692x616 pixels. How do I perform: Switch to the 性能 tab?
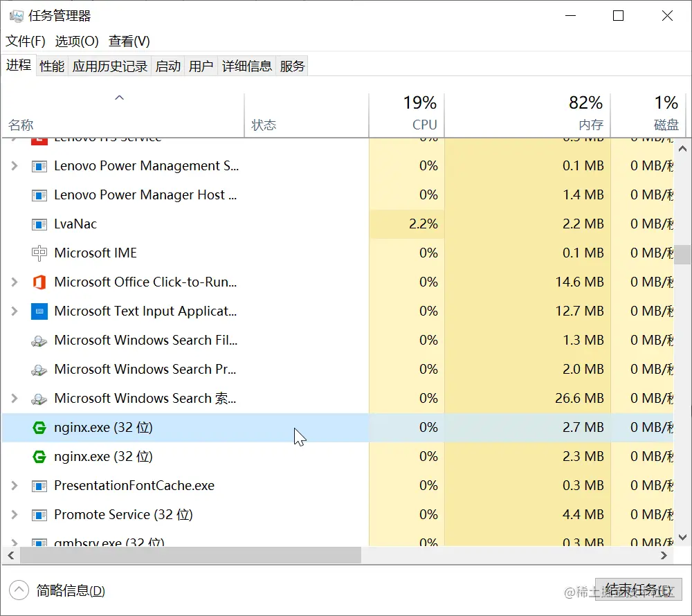pyautogui.click(x=52, y=66)
